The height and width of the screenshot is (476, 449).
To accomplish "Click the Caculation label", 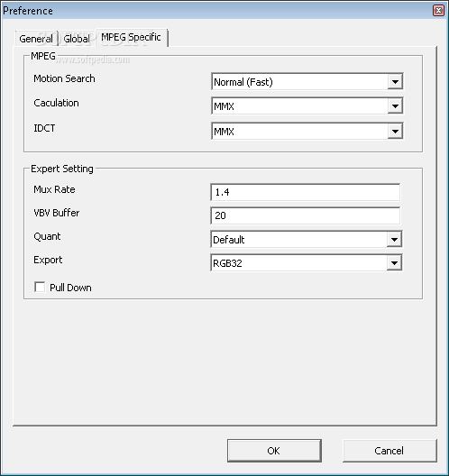I will click(x=56, y=103).
